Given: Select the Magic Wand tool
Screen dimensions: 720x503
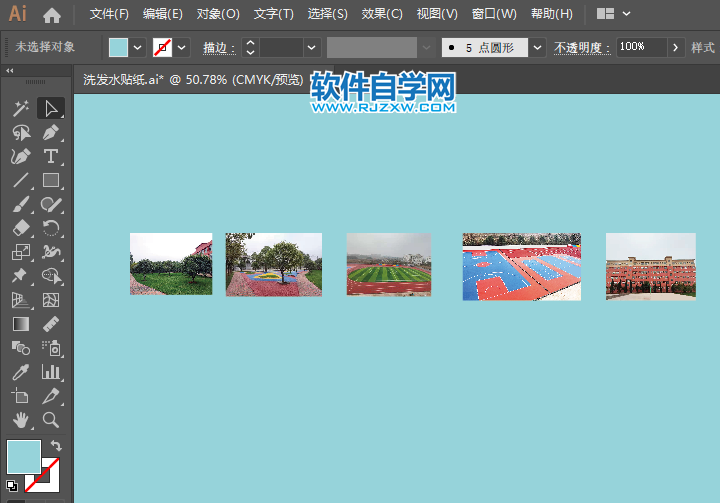Looking at the screenshot, I should (x=21, y=108).
